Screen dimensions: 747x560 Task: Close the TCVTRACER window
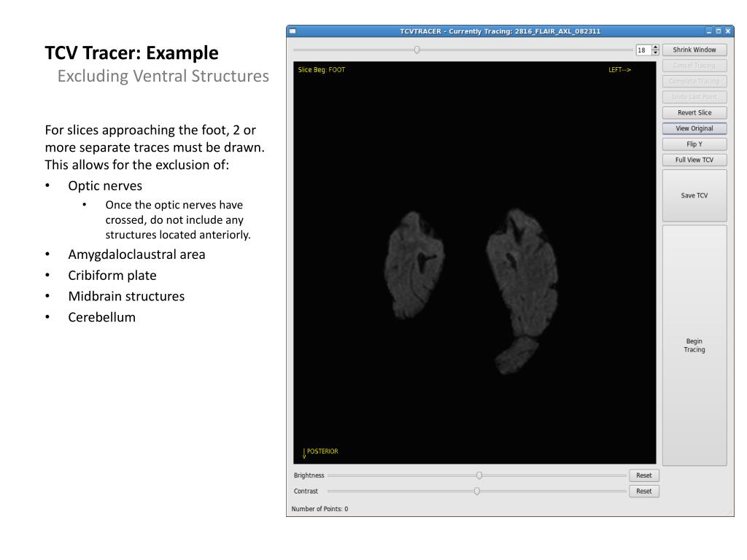[x=728, y=31]
